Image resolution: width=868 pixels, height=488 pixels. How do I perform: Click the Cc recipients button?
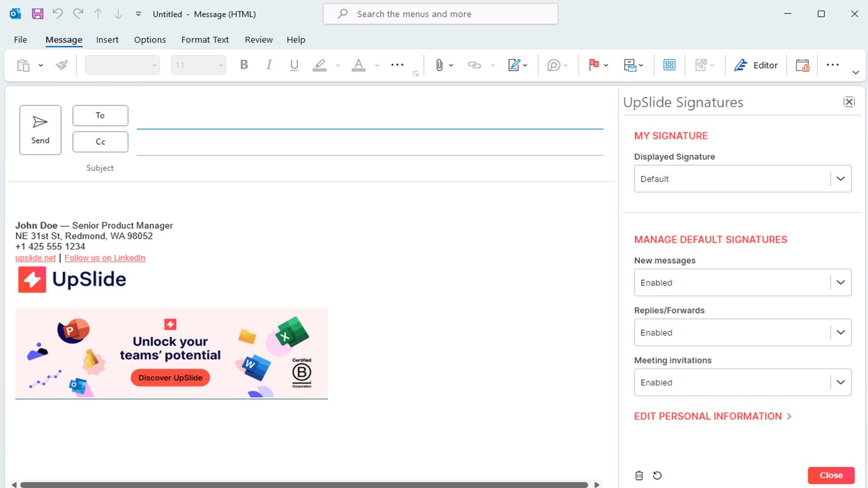pyautogui.click(x=100, y=142)
